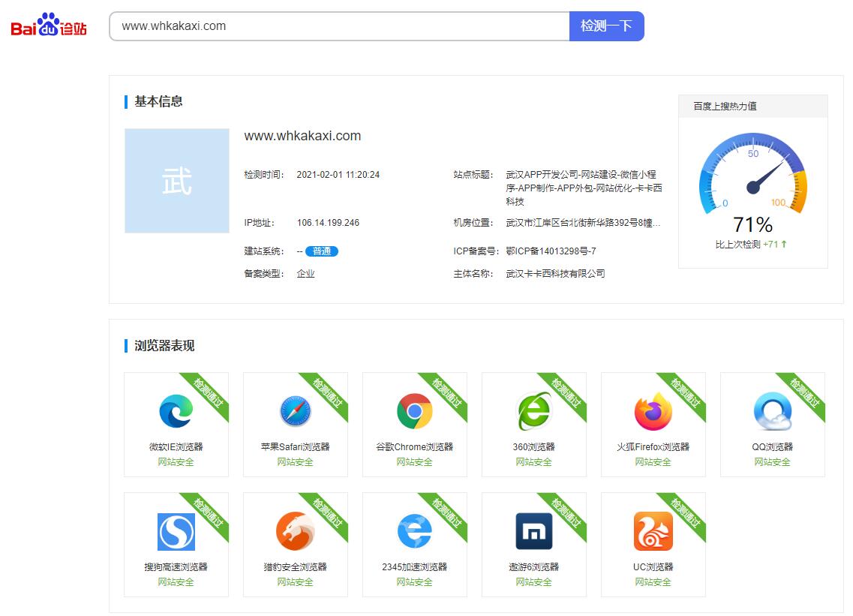Select the 2345 accelerated browser icon
The height and width of the screenshot is (616, 853).
[x=415, y=531]
